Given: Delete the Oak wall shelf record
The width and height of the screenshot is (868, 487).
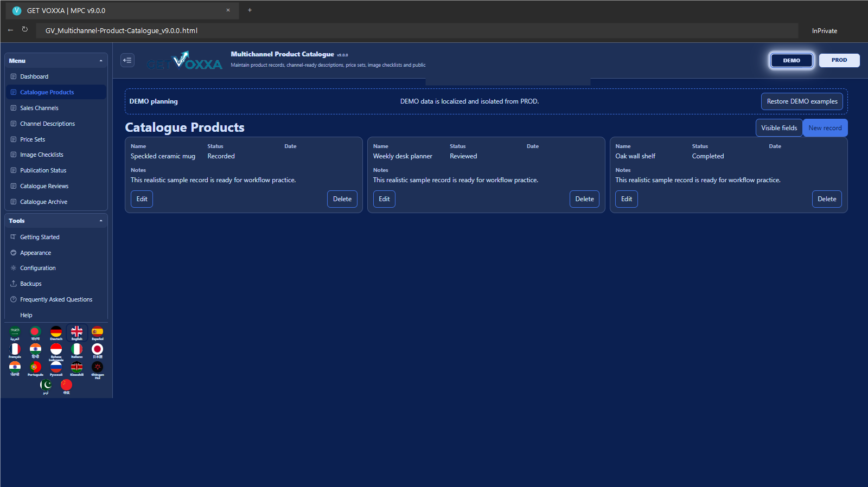Looking at the screenshot, I should coord(827,199).
